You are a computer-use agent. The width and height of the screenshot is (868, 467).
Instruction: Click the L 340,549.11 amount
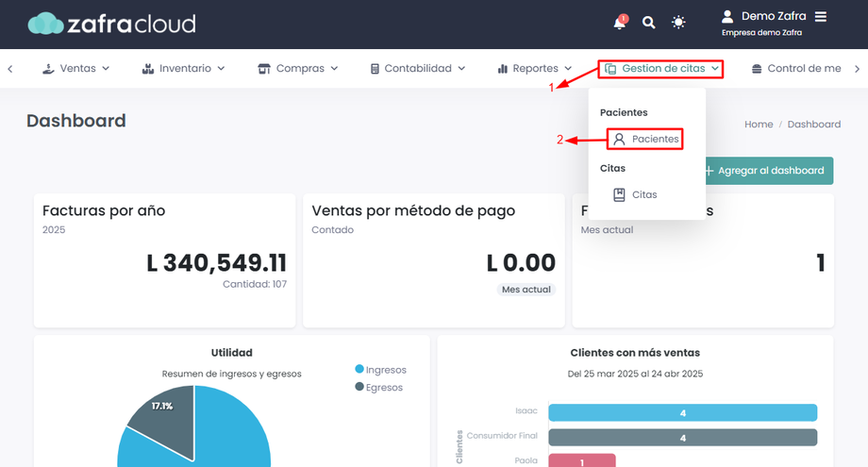click(217, 263)
